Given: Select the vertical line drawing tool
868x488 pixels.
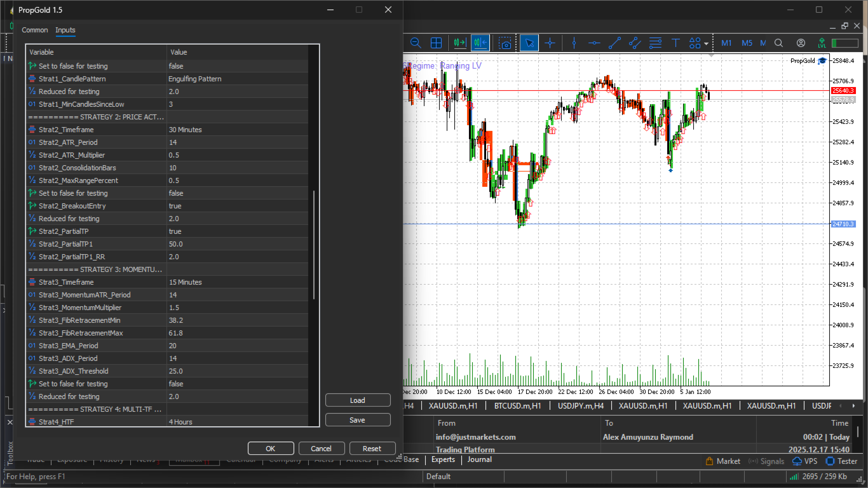Looking at the screenshot, I should [574, 43].
